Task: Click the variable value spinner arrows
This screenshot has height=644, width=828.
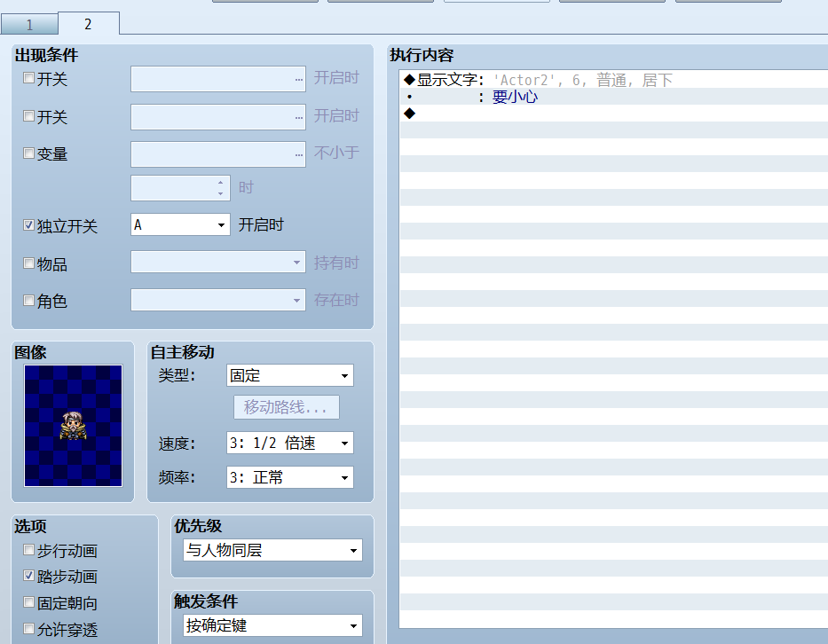Action: (221, 188)
